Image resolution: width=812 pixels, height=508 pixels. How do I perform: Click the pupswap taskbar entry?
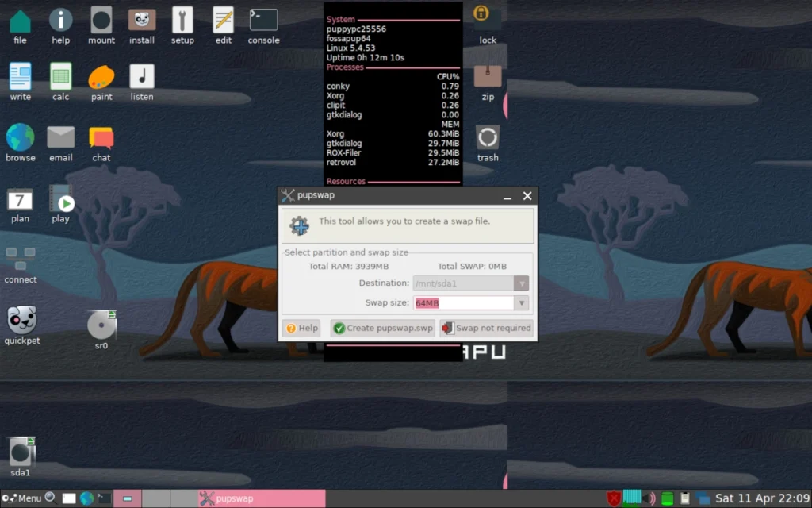[262, 498]
